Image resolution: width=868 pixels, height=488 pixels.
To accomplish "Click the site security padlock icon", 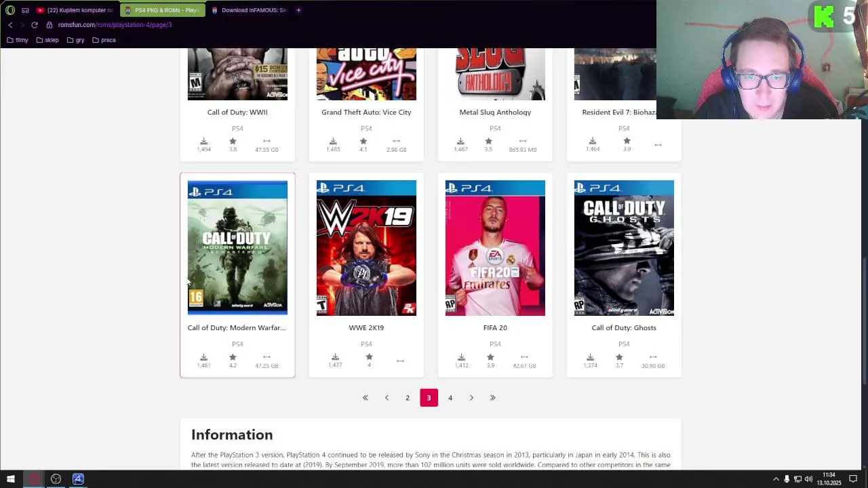I will [50, 25].
